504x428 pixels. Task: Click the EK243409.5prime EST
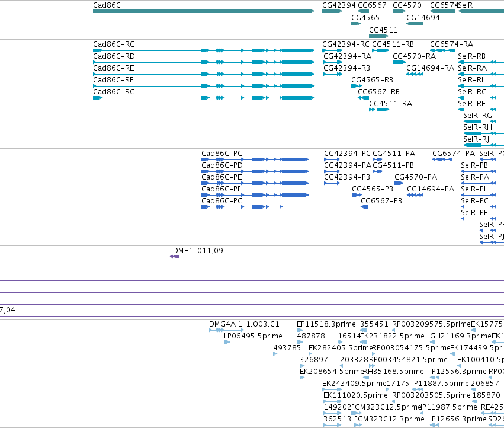[332, 389]
